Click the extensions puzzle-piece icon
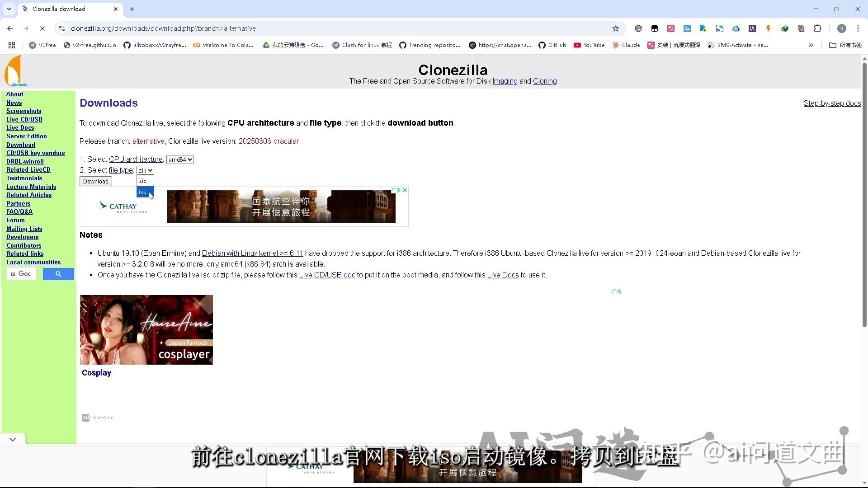Viewport: 868px width, 488px height. click(x=817, y=28)
